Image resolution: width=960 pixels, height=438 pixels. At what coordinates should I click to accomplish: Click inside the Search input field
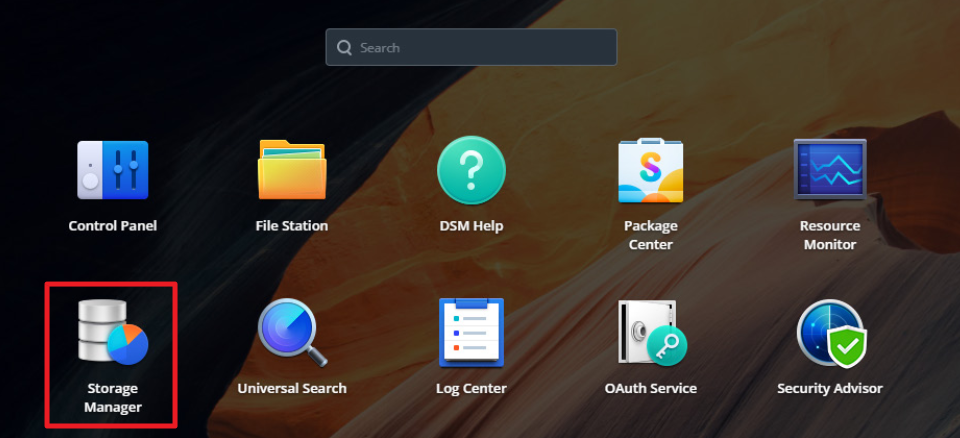point(471,47)
